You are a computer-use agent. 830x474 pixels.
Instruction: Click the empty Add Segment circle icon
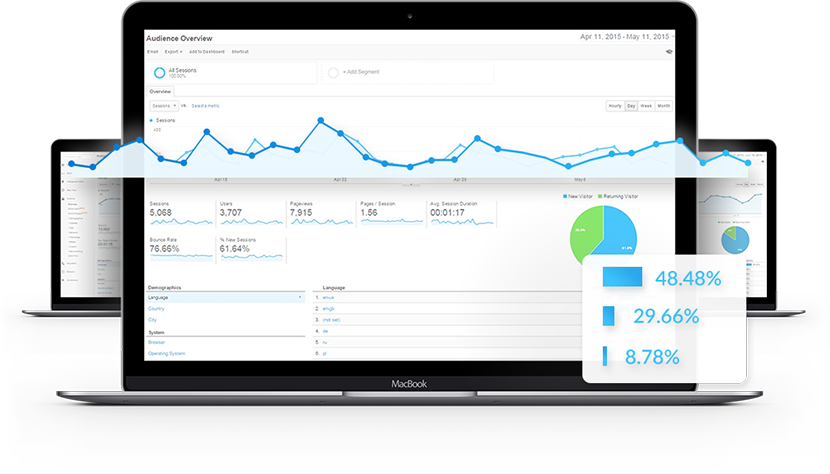click(x=334, y=73)
